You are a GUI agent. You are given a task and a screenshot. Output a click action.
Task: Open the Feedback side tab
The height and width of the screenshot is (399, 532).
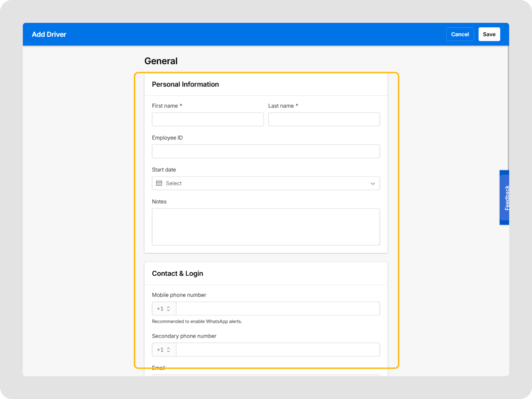pyautogui.click(x=505, y=198)
